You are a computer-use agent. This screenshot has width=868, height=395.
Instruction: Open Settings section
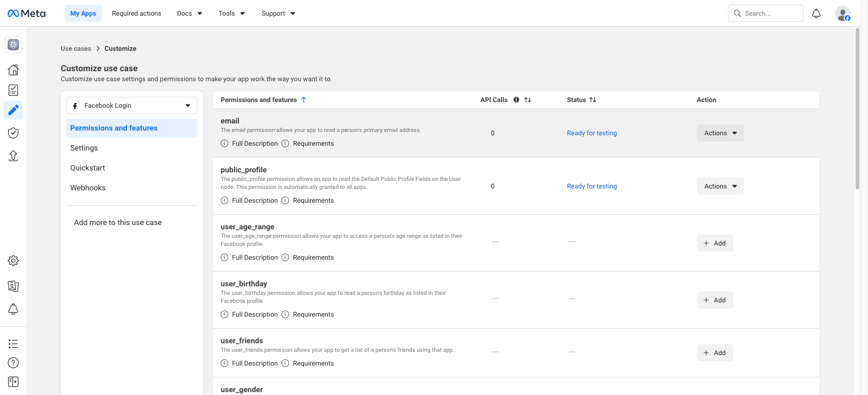[132, 148]
